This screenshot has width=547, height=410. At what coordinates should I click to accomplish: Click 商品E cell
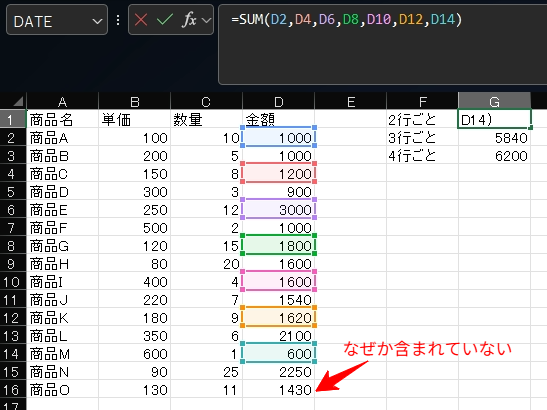coord(62,210)
